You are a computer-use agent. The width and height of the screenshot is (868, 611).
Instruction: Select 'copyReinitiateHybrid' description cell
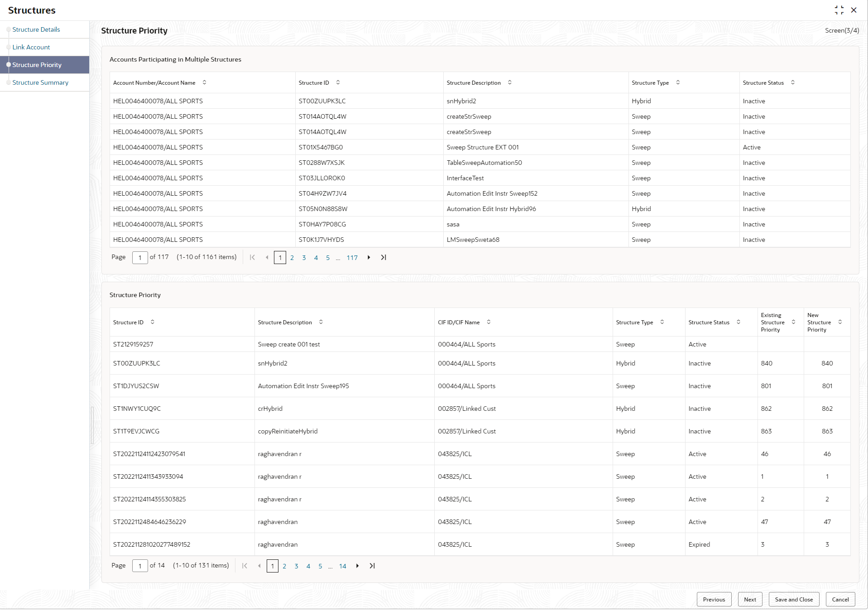pyautogui.click(x=344, y=431)
